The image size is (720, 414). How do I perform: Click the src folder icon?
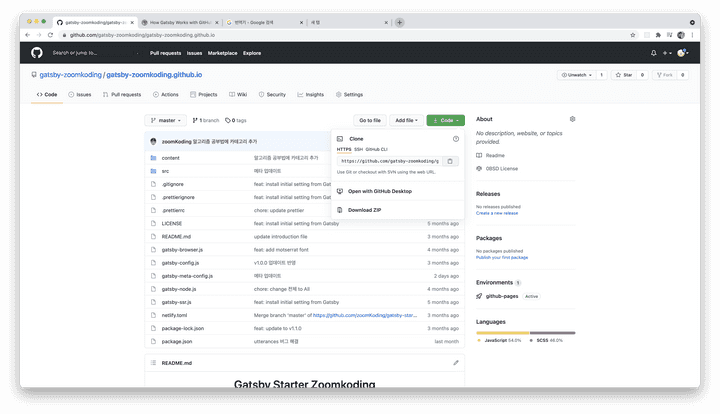(x=153, y=171)
